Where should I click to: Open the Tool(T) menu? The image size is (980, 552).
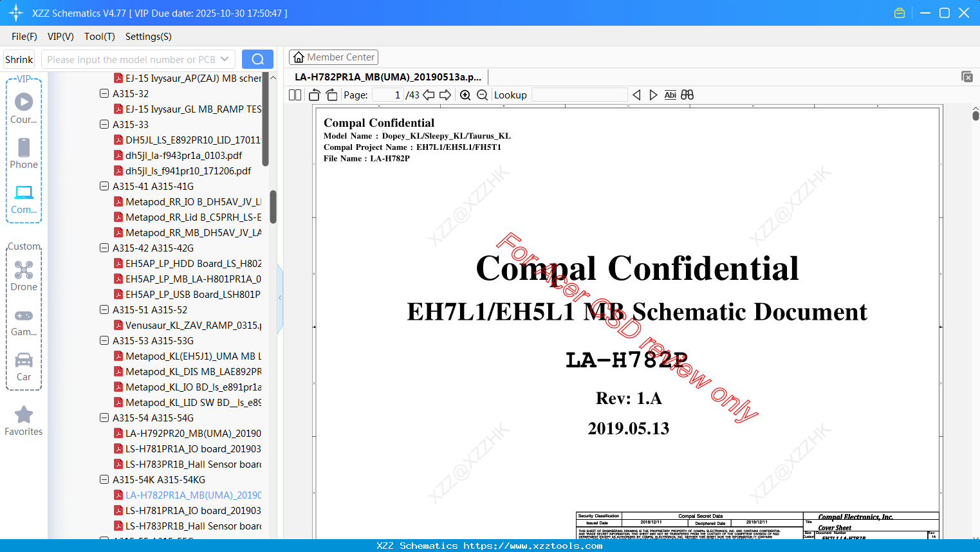pos(100,37)
